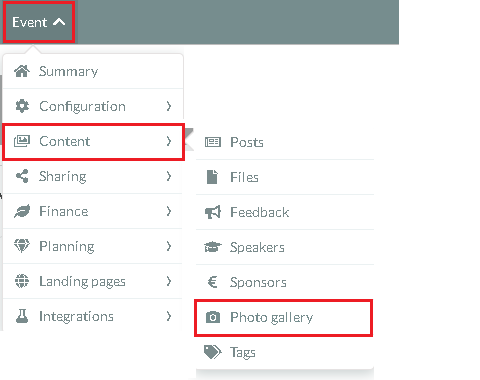Viewport: 480px width, 380px height.
Task: Click the Planning diamond icon
Action: pos(22,246)
